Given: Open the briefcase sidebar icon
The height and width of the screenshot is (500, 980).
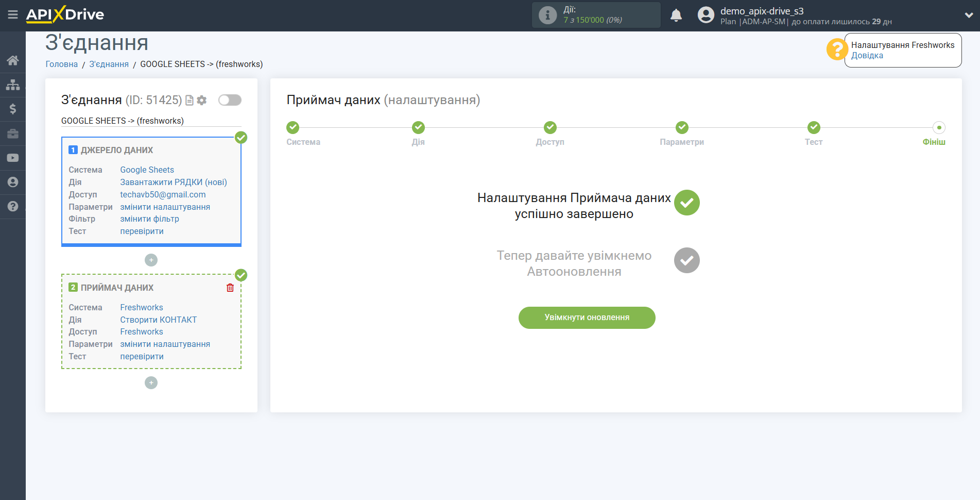Looking at the screenshot, I should [x=13, y=134].
